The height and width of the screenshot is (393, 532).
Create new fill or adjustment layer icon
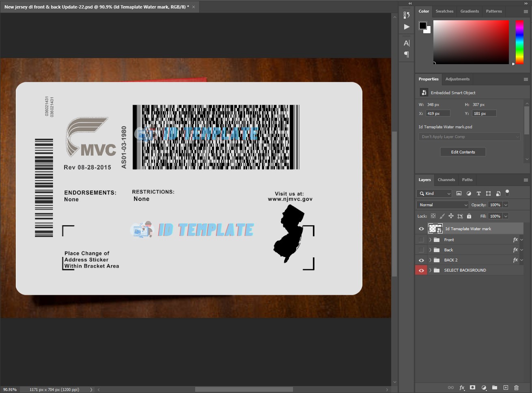click(484, 388)
